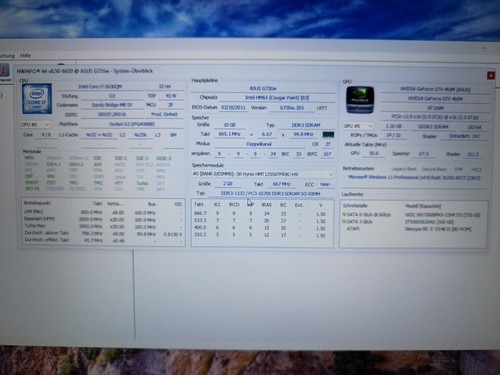Click the Legacy Boot indicator label

pyautogui.click(x=404, y=169)
